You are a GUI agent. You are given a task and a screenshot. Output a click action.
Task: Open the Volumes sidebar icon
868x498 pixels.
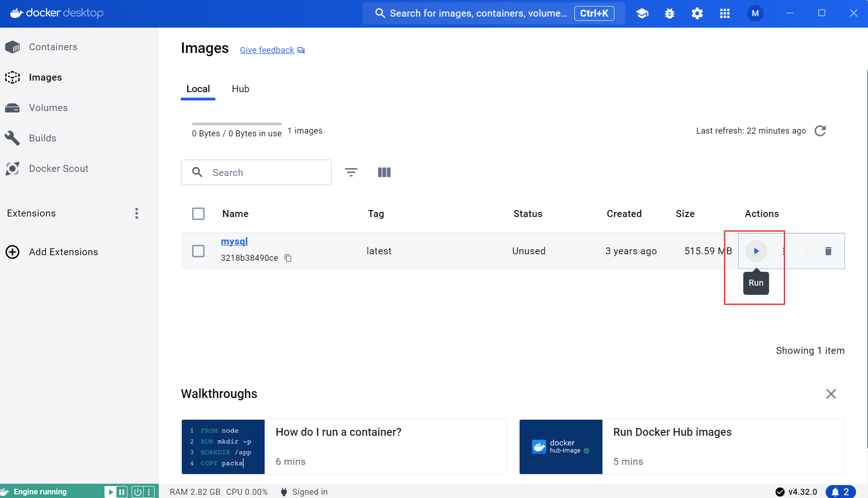click(x=12, y=108)
